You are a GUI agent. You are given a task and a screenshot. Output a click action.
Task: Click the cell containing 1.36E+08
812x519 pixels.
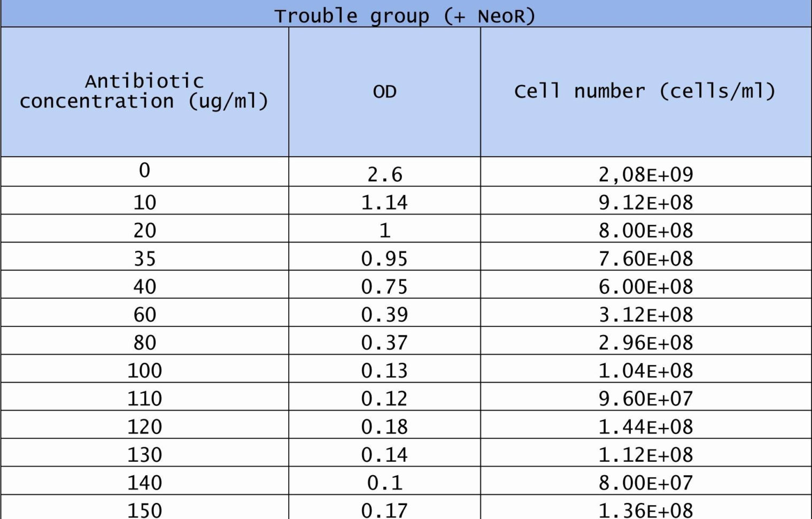click(645, 509)
